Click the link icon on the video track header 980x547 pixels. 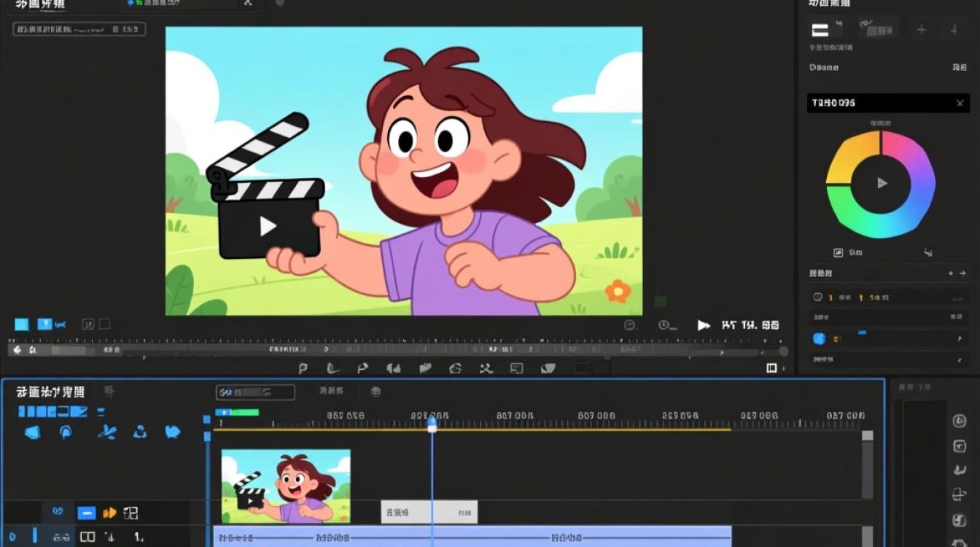(x=58, y=513)
